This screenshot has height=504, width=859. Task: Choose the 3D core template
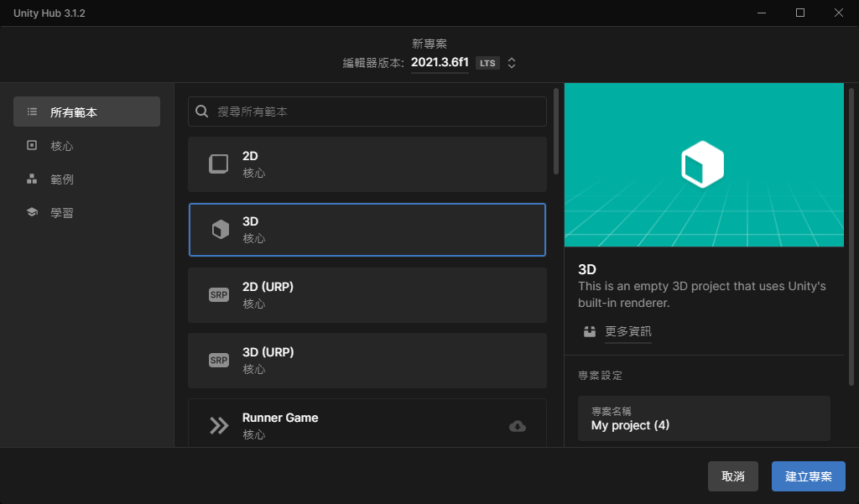tap(367, 230)
